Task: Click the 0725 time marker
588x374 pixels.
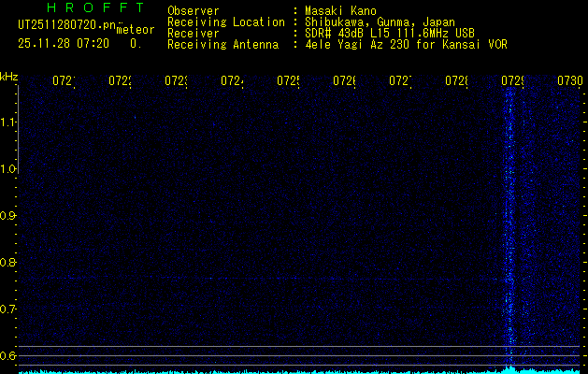Action: pos(288,80)
